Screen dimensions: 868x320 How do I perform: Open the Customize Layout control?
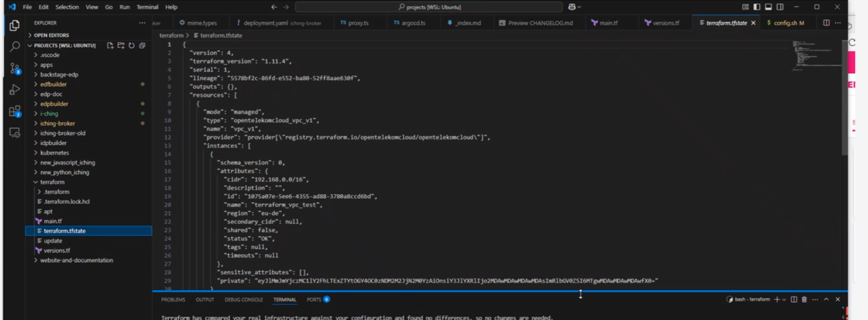coord(746,7)
